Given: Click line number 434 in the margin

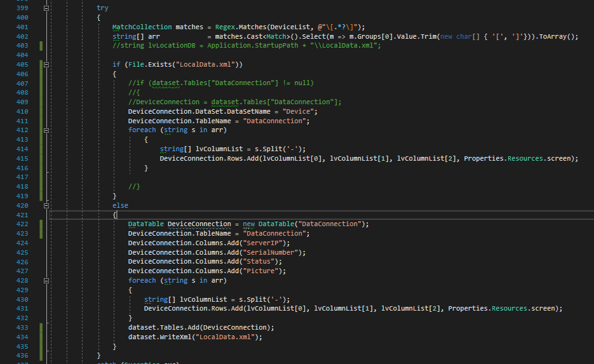Looking at the screenshot, I should [x=22, y=337].
